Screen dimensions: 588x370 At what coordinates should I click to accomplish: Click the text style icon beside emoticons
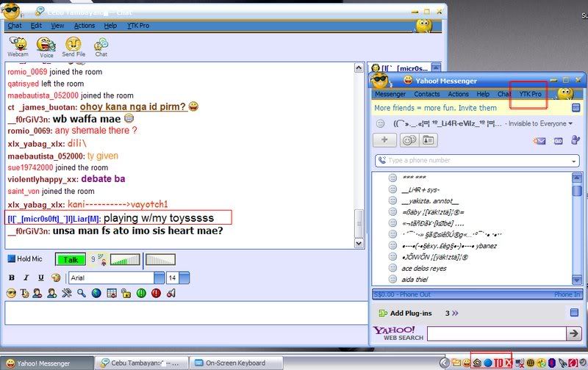(x=25, y=293)
